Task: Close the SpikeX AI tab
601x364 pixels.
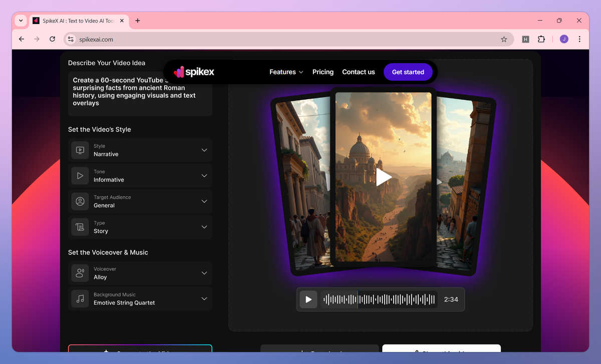Action: point(122,21)
